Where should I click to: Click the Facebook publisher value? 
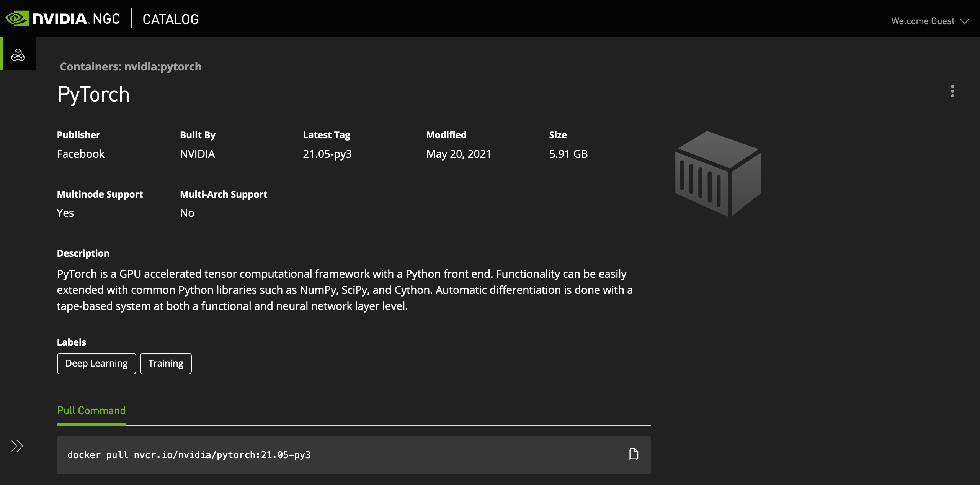click(x=81, y=154)
